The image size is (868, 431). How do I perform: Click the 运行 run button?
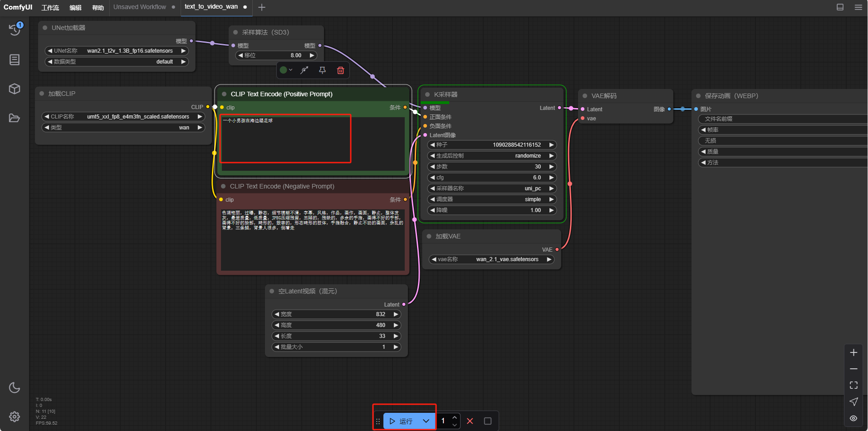(402, 421)
